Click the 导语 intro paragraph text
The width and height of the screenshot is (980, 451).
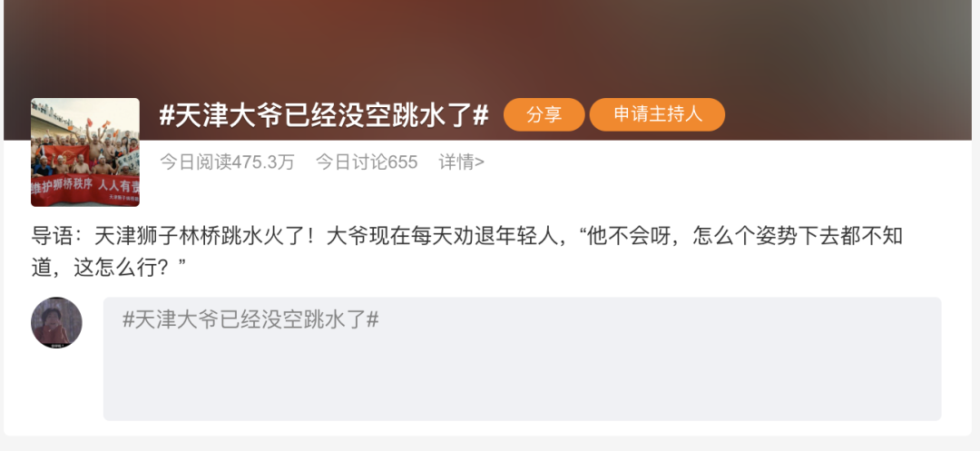click(x=467, y=252)
